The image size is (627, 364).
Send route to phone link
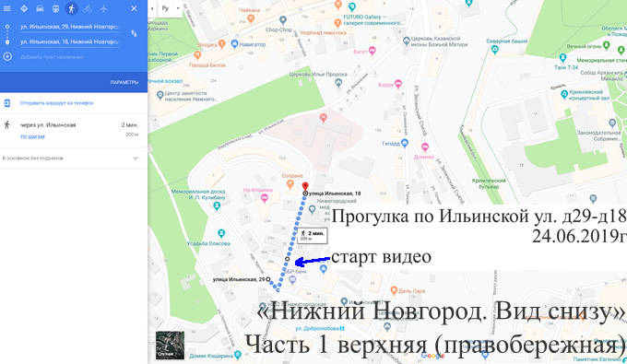pyautogui.click(x=57, y=103)
